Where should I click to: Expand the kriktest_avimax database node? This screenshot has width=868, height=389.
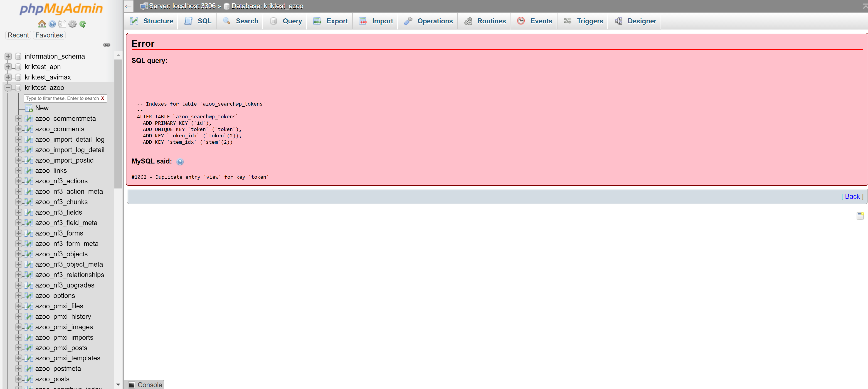[x=8, y=77]
